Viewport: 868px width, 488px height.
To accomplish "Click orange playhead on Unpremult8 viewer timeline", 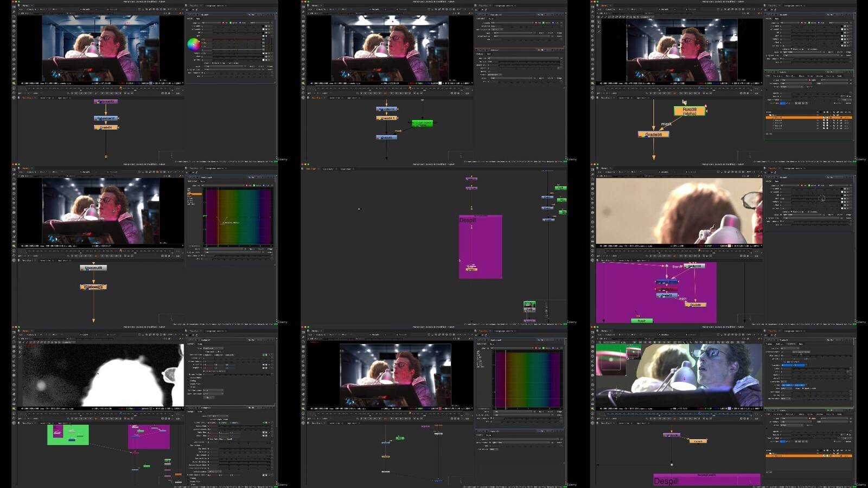I will coord(120,251).
